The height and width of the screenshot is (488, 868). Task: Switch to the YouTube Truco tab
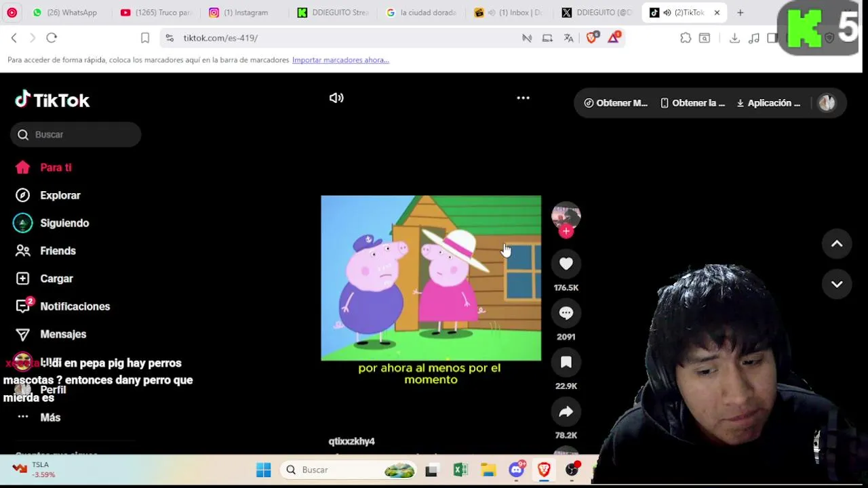[x=157, y=12]
